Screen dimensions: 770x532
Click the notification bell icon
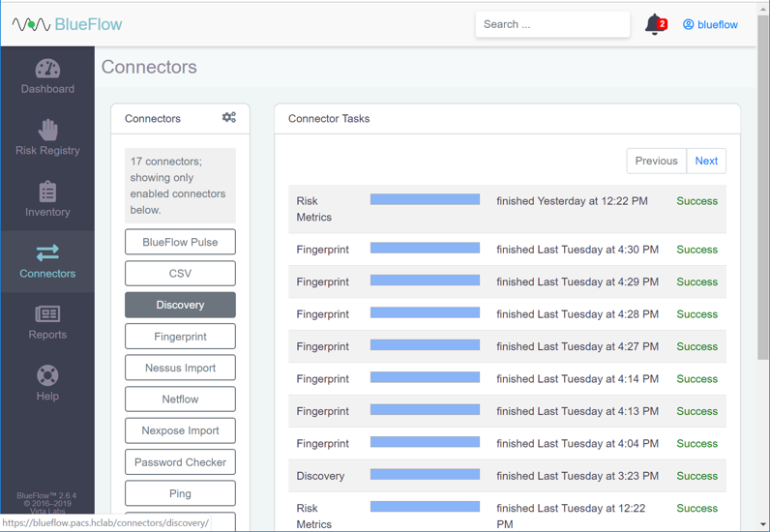tap(654, 25)
